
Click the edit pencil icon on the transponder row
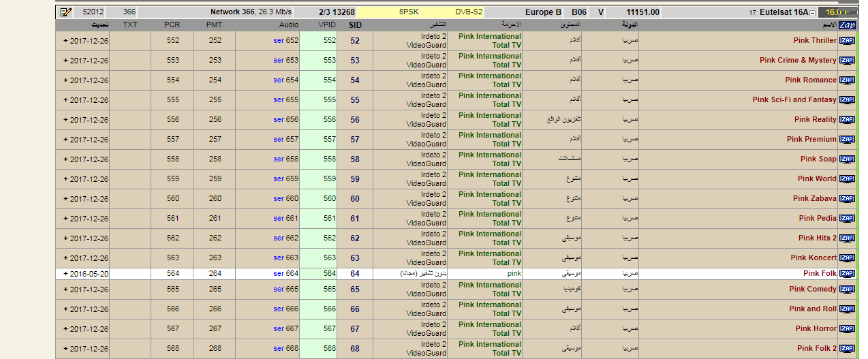(x=66, y=12)
